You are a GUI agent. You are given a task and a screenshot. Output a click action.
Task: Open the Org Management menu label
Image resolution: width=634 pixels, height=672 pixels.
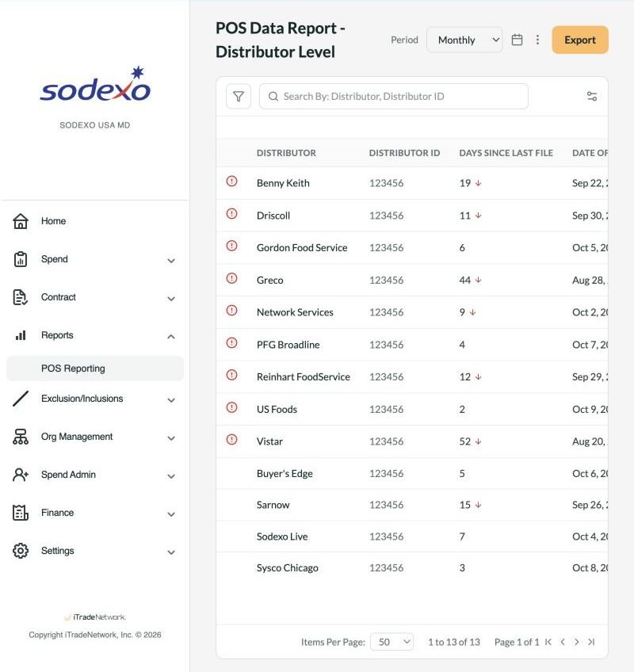tap(77, 437)
